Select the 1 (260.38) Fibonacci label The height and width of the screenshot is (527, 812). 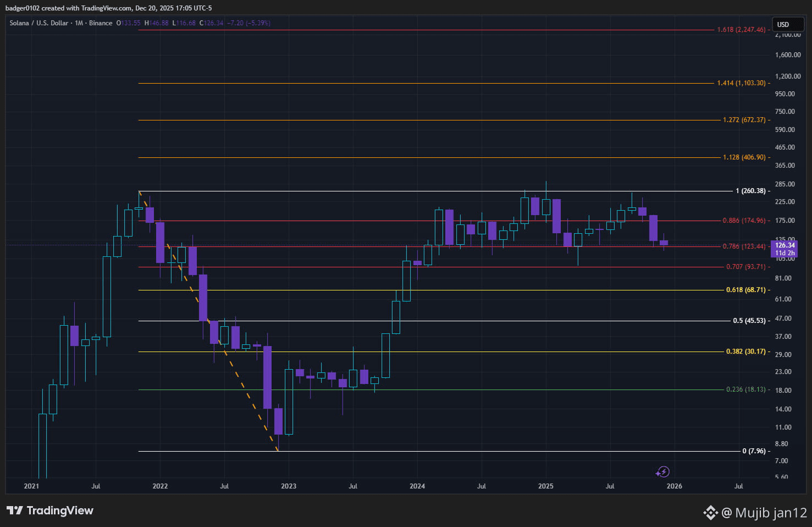coord(750,191)
